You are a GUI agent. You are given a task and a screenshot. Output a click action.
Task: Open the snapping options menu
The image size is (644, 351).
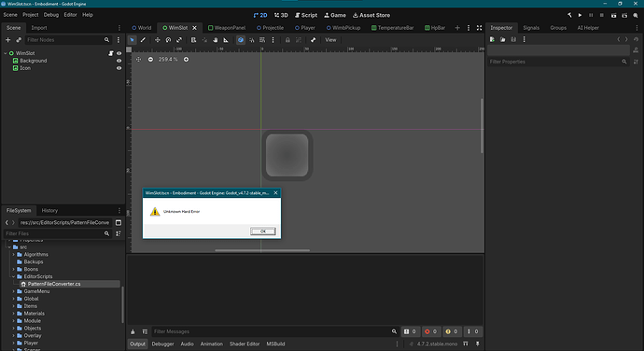273,40
